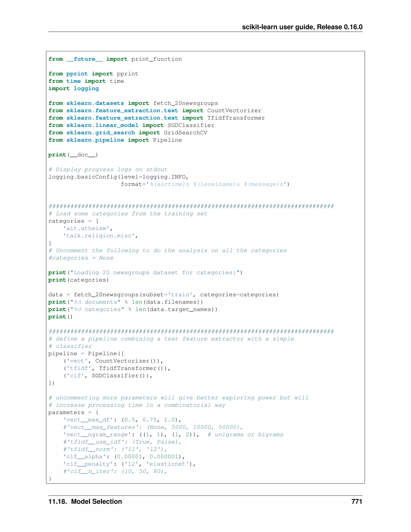Click comment '# define a pipeline combining a text feature extractor'
The width and height of the screenshot is (411, 532).
pyautogui.click(x=171, y=339)
